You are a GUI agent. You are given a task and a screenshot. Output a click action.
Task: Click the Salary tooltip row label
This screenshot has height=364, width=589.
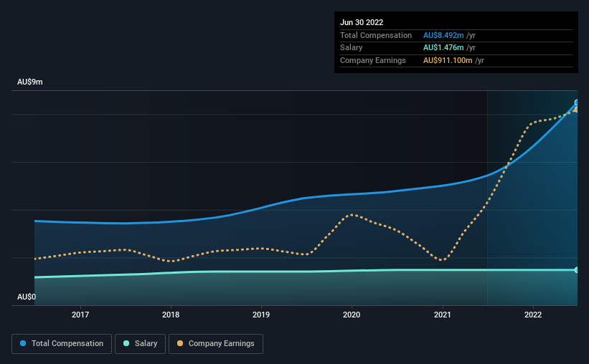(352, 48)
